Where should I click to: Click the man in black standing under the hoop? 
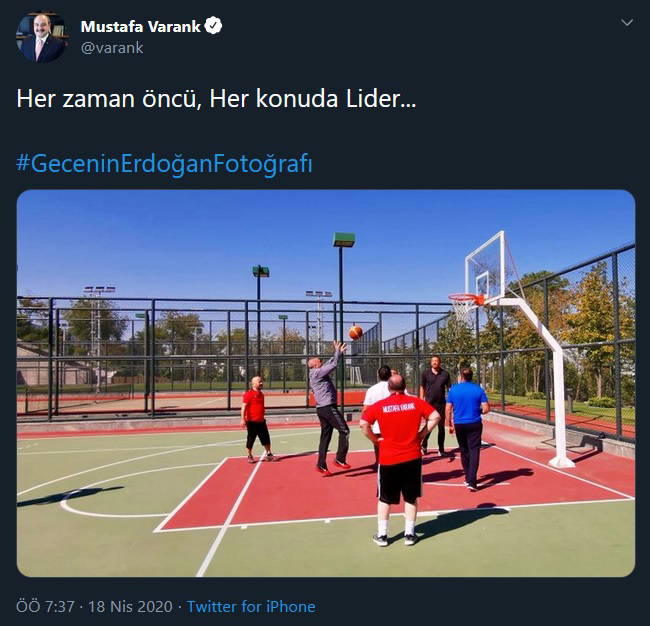pos(434,402)
